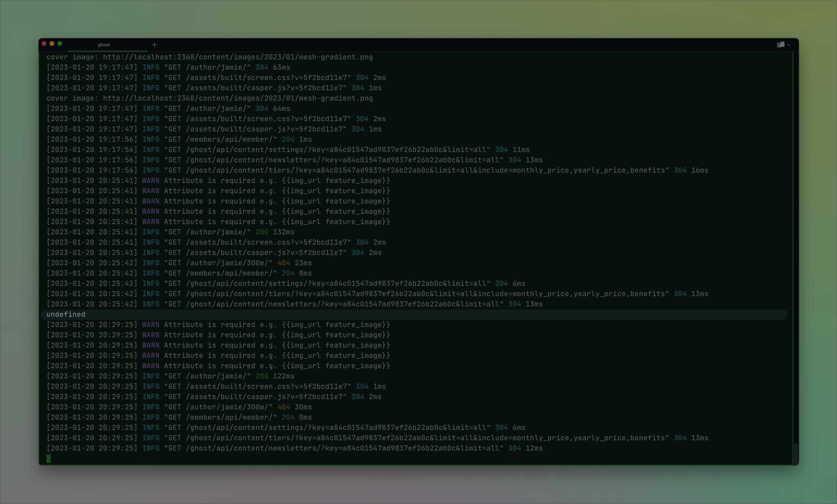Screen dimensions: 837x504
Task: Select the 20:25:42 content/newsletters 13ms line
Action: click(295, 304)
